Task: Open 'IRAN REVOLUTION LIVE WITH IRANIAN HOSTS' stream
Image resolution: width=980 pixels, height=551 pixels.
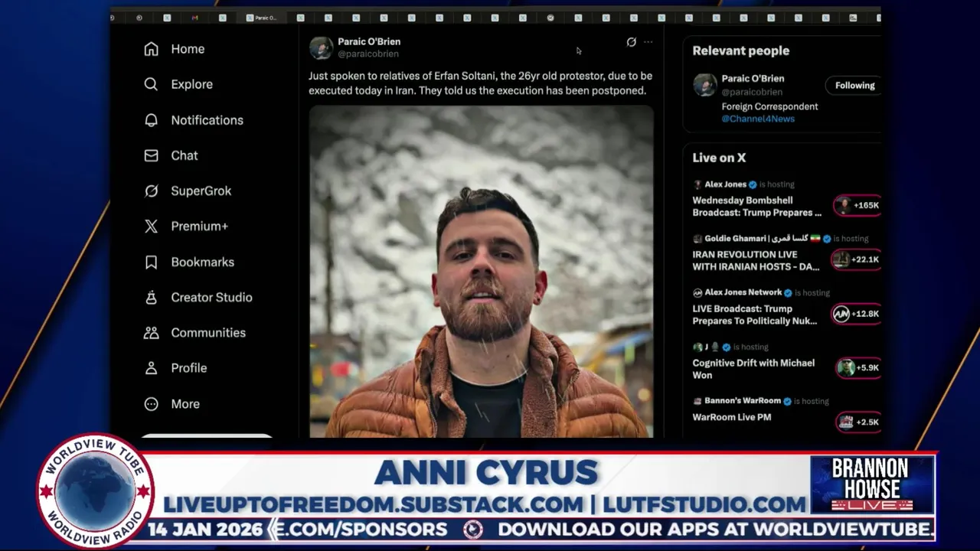Action: click(756, 261)
